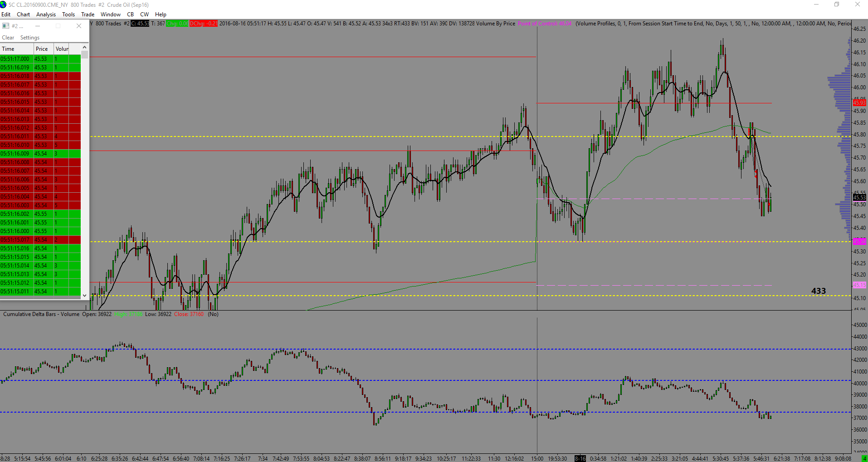Minimize the #2 Time and Sales window

[x=38, y=26]
